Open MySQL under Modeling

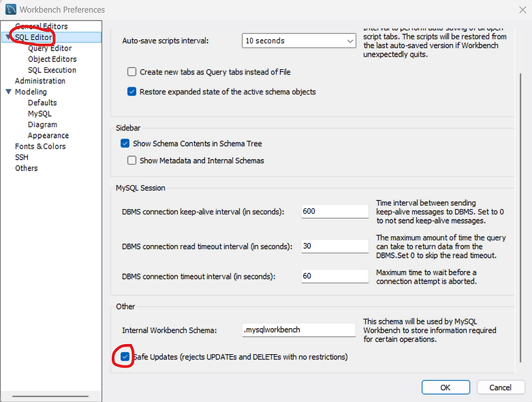(x=40, y=114)
